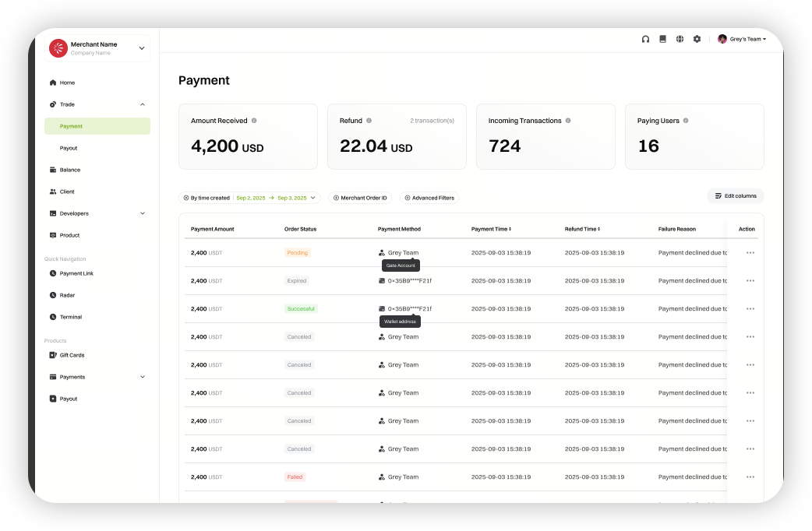Open the Balance sidebar item
This screenshot has width=812, height=531.
click(x=70, y=170)
